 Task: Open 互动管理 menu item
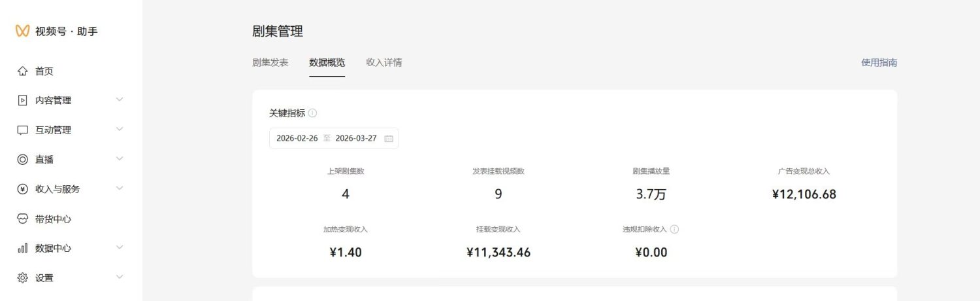54,130
